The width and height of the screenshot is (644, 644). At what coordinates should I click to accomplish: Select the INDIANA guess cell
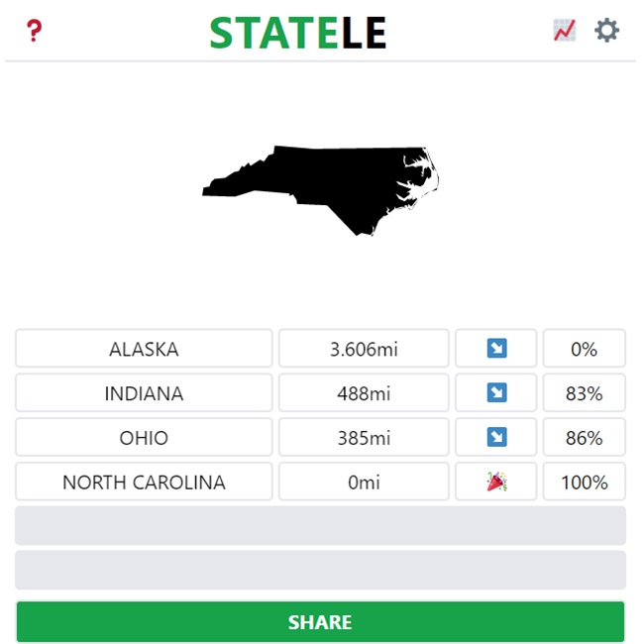[144, 393]
